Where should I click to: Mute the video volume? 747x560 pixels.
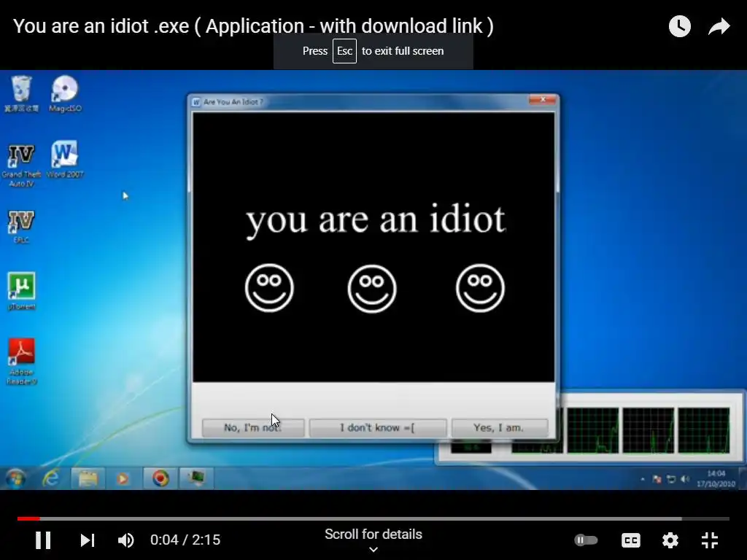coord(126,540)
